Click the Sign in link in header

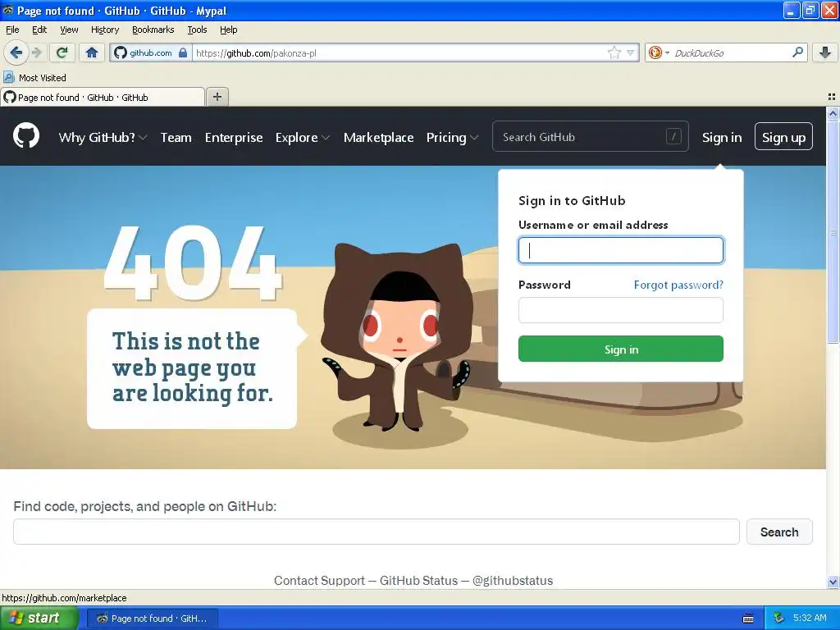[722, 138]
